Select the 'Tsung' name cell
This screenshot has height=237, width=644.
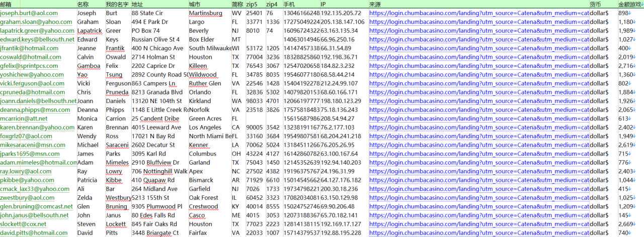[114, 75]
